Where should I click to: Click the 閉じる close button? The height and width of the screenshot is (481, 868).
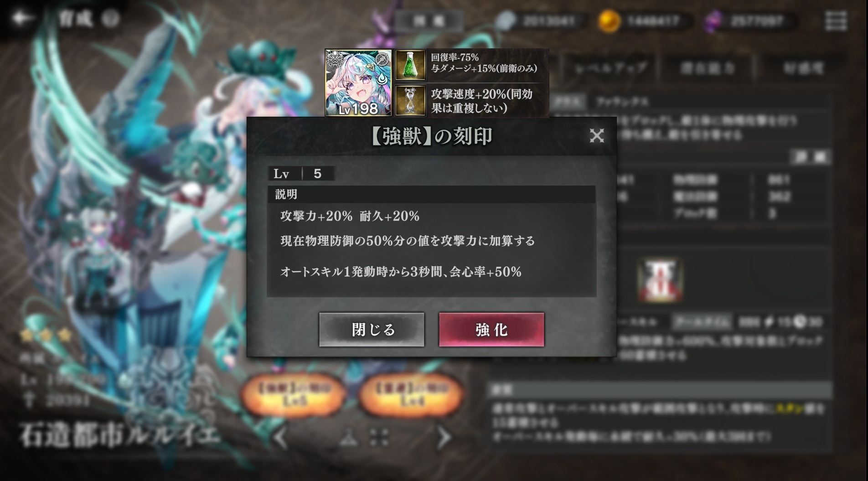(372, 329)
